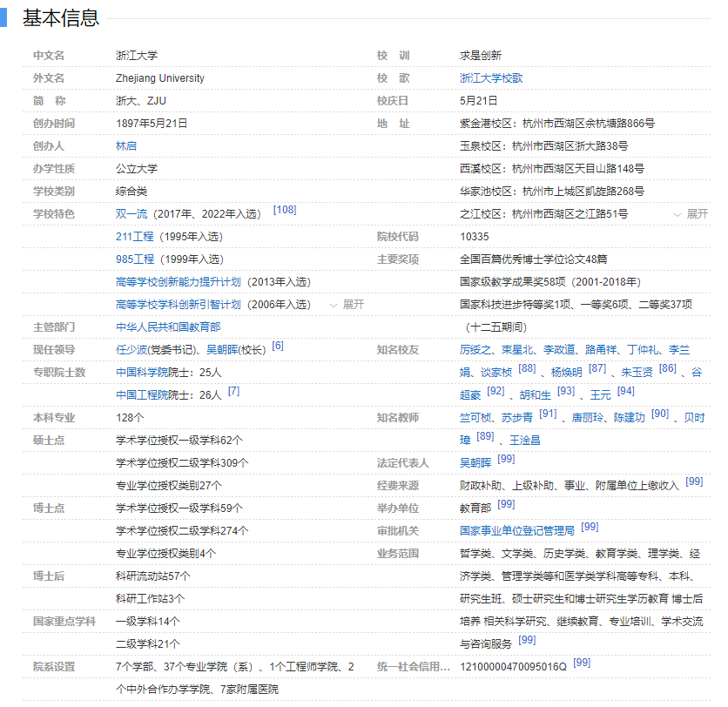Click the 中华人民共和国教育部 link
This screenshot has width=728, height=707.
point(168,327)
